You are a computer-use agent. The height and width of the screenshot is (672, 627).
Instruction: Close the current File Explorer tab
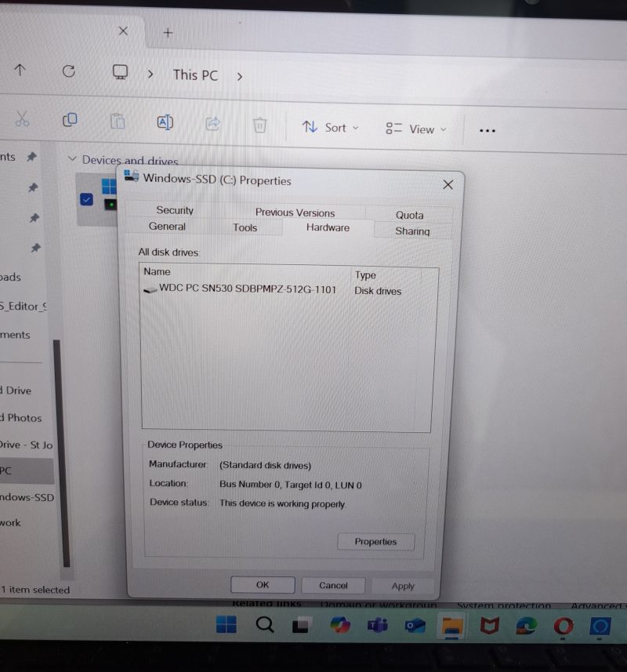coord(123,31)
